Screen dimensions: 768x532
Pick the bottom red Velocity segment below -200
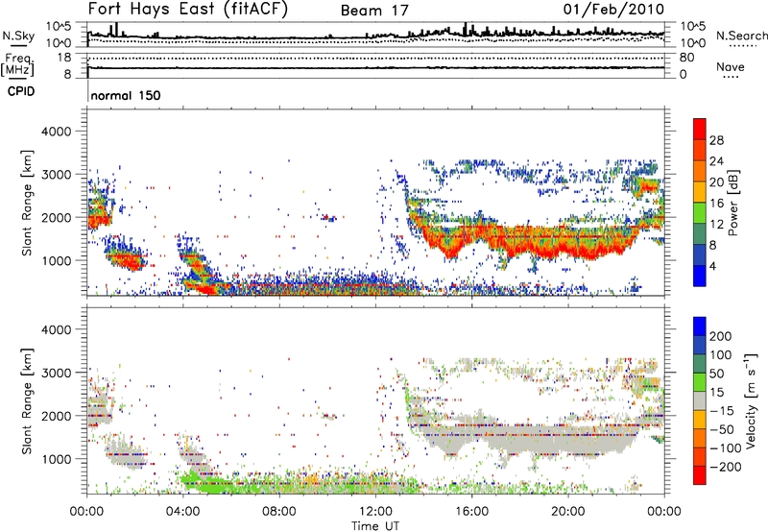[700, 475]
